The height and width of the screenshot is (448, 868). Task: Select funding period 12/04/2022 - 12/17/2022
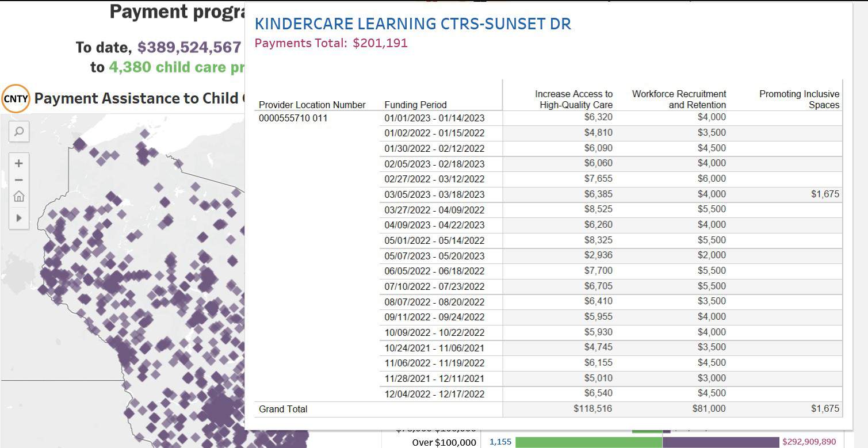434,394
